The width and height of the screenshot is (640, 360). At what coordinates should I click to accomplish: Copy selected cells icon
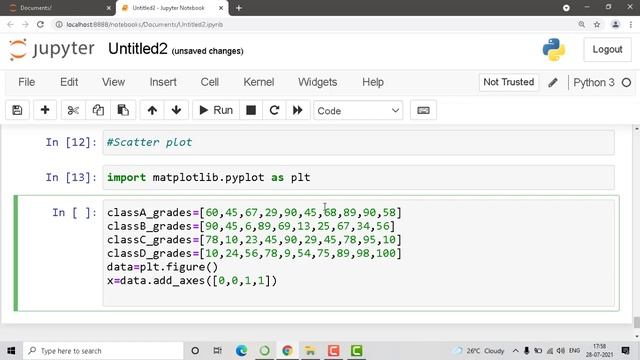pos(98,110)
